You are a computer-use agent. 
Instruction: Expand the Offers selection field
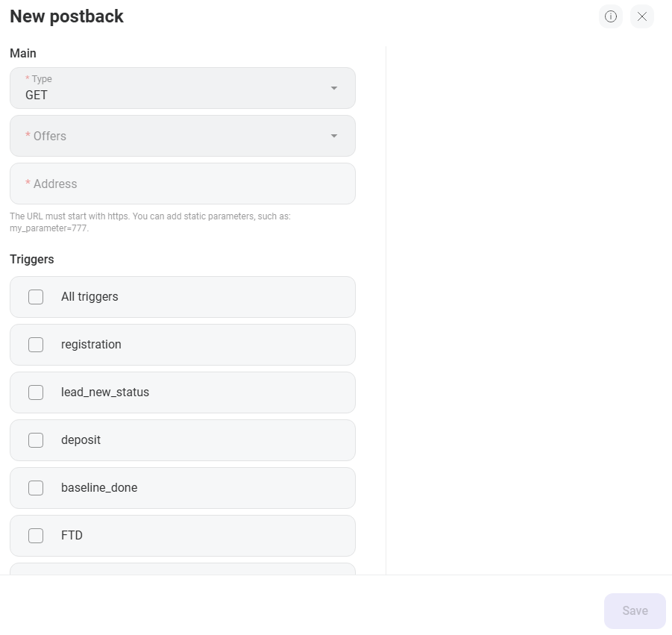172,136
